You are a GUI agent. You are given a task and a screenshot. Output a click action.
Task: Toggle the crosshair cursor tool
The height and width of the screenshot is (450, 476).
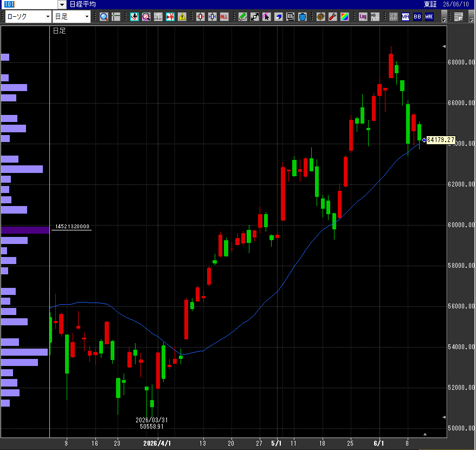(115, 17)
